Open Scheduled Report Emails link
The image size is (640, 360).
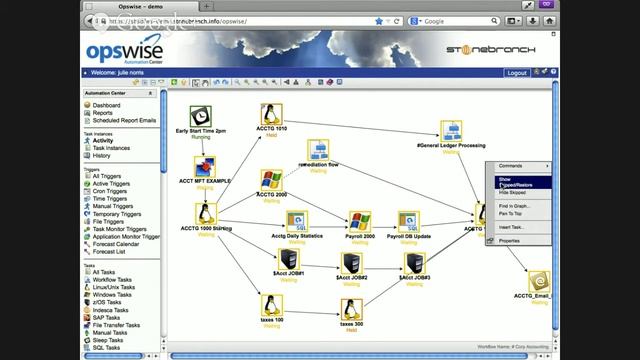(x=124, y=120)
